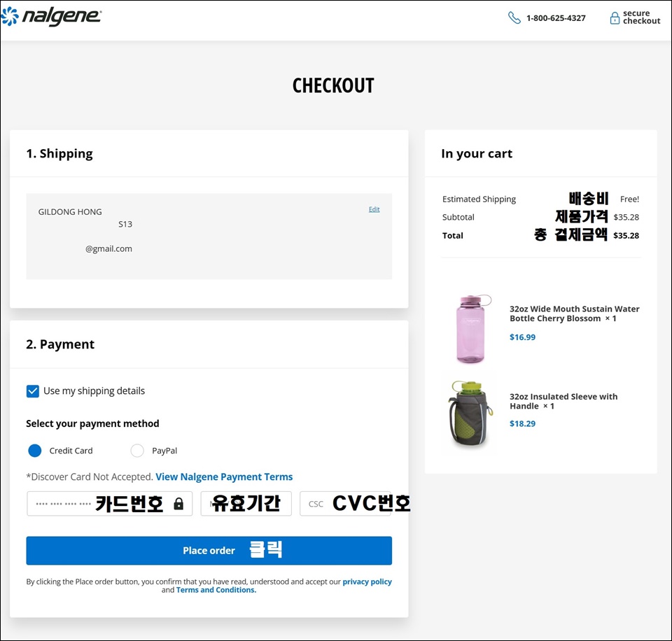Focus the card expiry date field
This screenshot has width=672, height=641.
(x=246, y=503)
